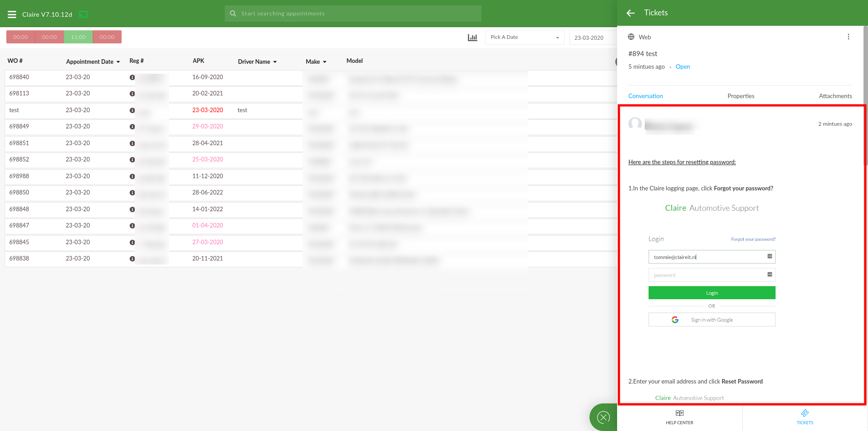
Task: Select work order 698988
Action: click(19, 176)
